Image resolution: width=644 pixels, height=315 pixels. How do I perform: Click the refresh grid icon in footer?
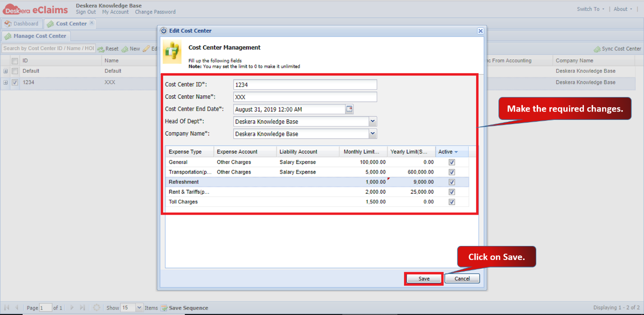(97, 308)
